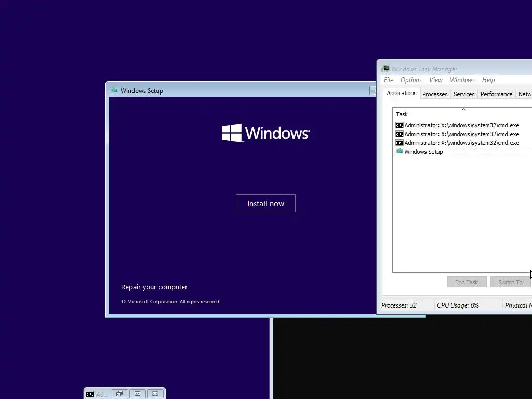Click cmd icon of second Administrator task
The width and height of the screenshot is (532, 399).
400,134
